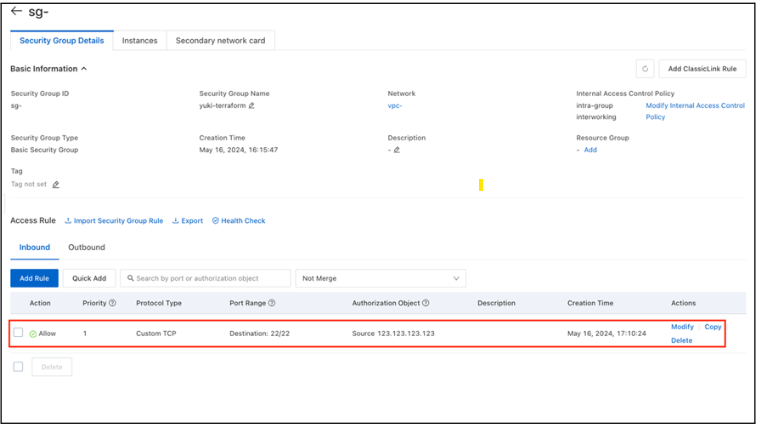
Task: Open the Not Merge dropdown
Action: tap(381, 278)
